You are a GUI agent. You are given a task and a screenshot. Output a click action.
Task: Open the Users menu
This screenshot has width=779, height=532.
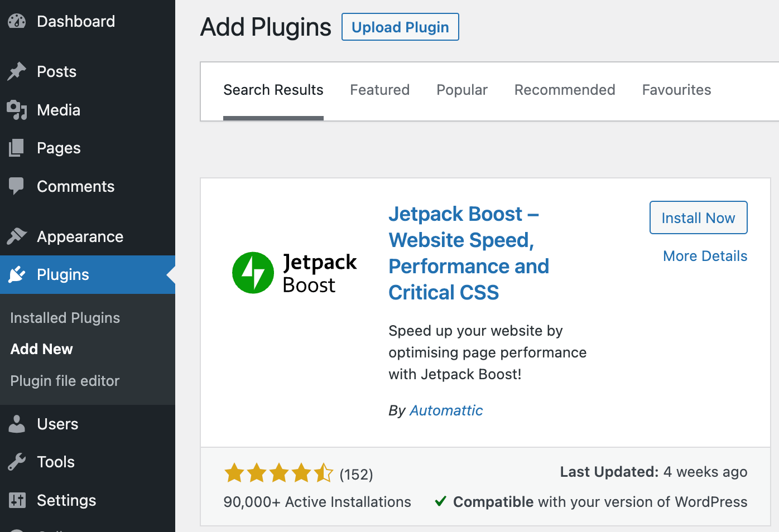click(88, 424)
